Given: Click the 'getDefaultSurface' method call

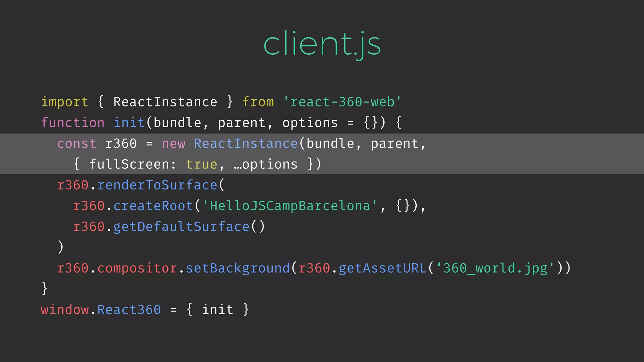Looking at the screenshot, I should point(181,227).
